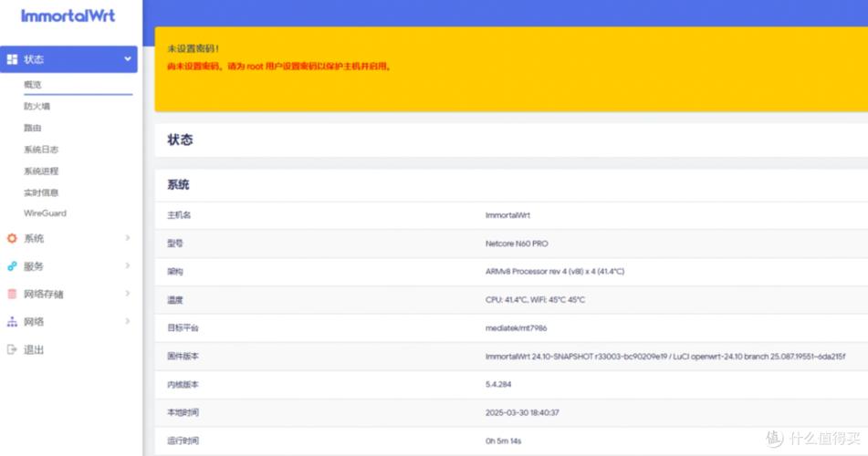Click the 状态 grid icon in sidebar
868x456 pixels.
12,59
